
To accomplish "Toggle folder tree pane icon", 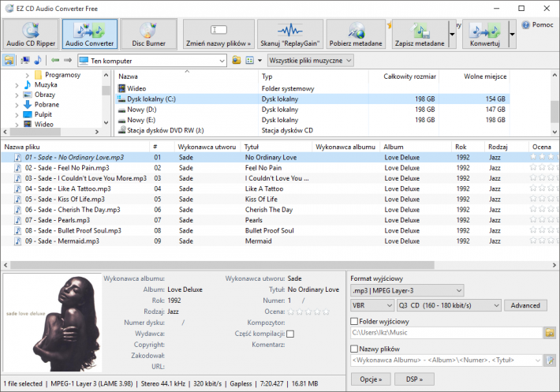I will click(x=9, y=60).
